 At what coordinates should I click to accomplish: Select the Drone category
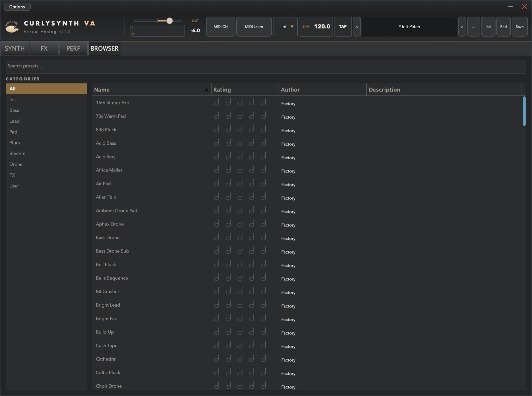46,164
